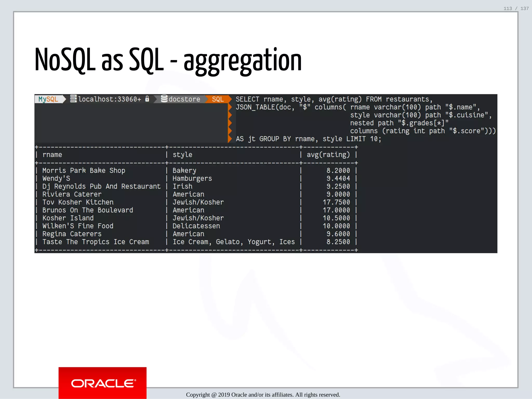
Task: Select Brunos On The Boulevard
Action: [x=88, y=210]
